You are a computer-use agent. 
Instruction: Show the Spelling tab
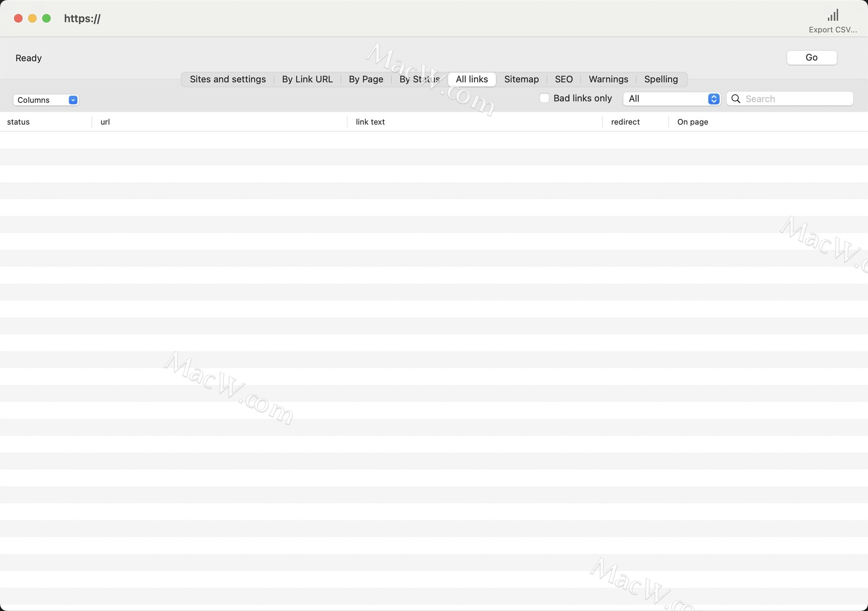click(x=661, y=79)
